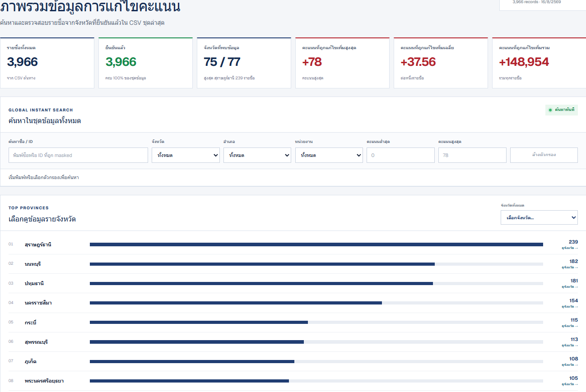Click the ล้างตัวกรอง clear filters button

(544, 155)
